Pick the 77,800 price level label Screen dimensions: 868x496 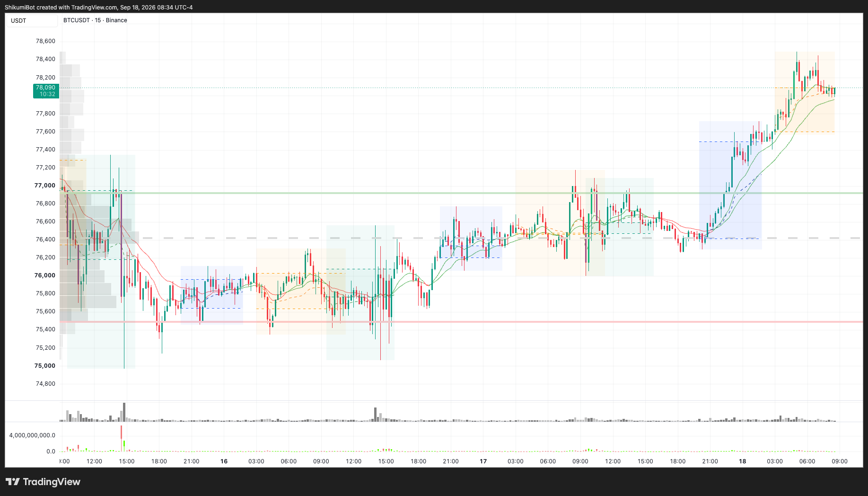point(45,114)
